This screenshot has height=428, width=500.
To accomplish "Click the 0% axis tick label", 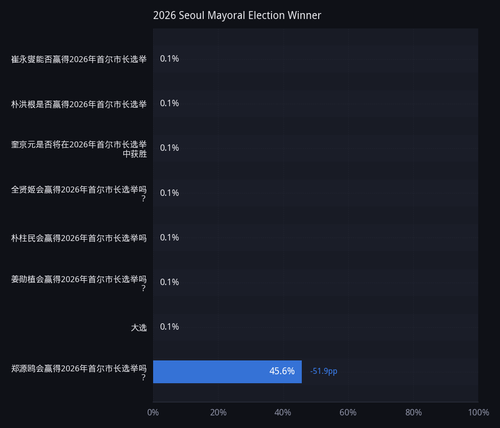I will (153, 412).
